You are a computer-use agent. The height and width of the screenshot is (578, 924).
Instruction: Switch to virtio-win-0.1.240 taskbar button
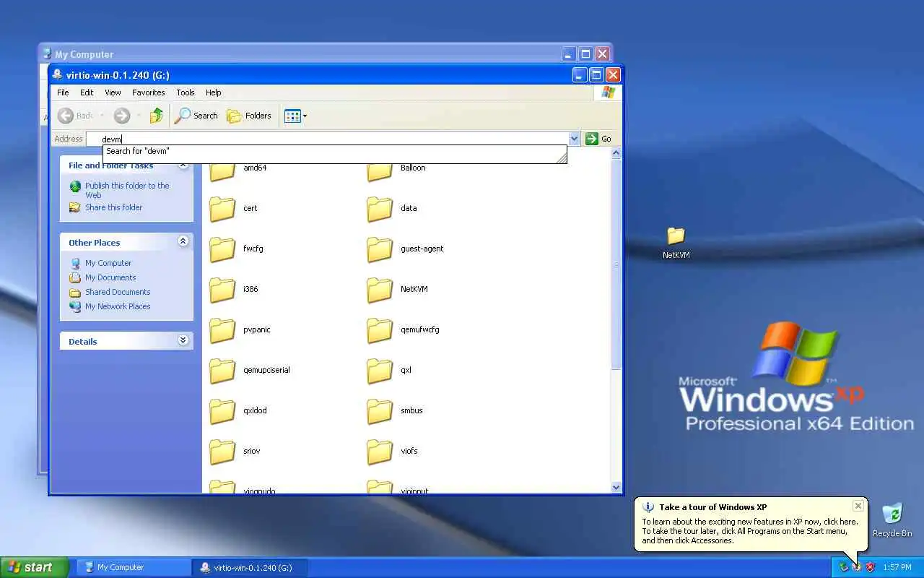click(x=250, y=567)
